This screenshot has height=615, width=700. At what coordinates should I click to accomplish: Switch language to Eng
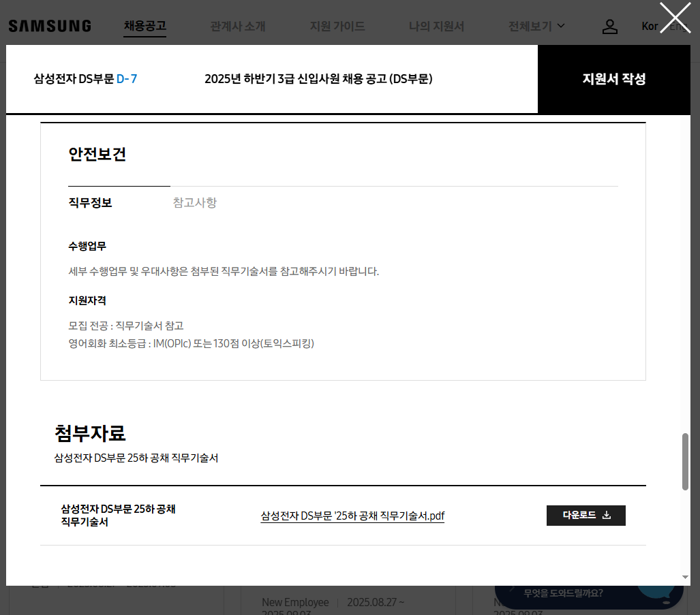(679, 27)
